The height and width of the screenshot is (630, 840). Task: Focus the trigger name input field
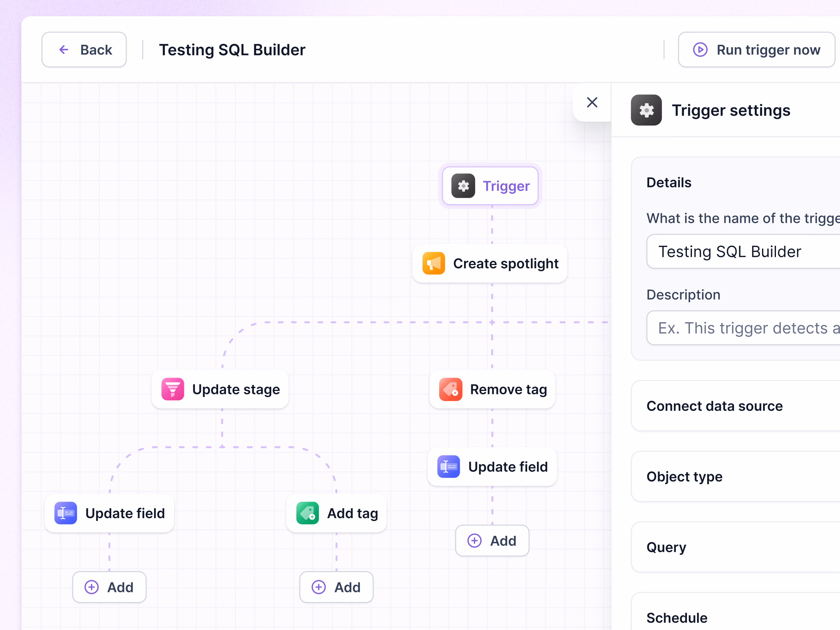744,251
